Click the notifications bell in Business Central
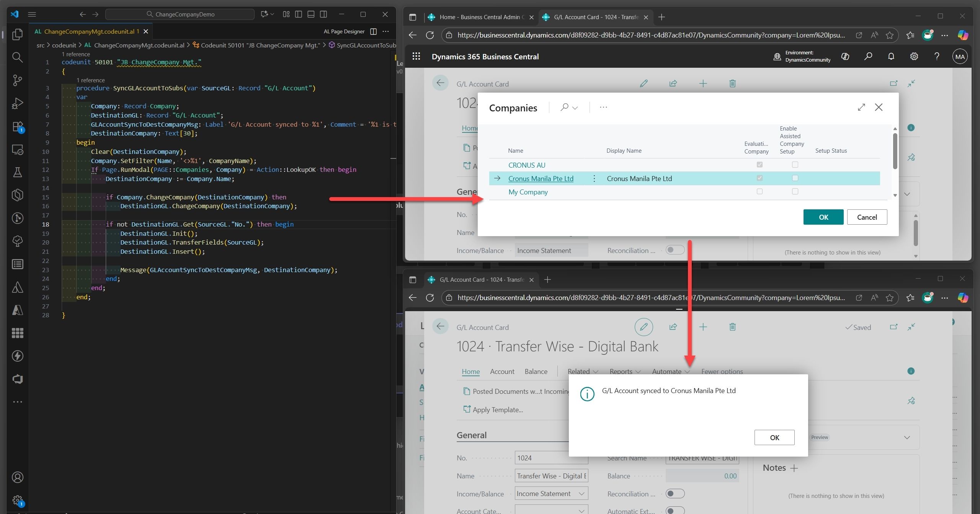Screen dimensions: 980x514 891,57
